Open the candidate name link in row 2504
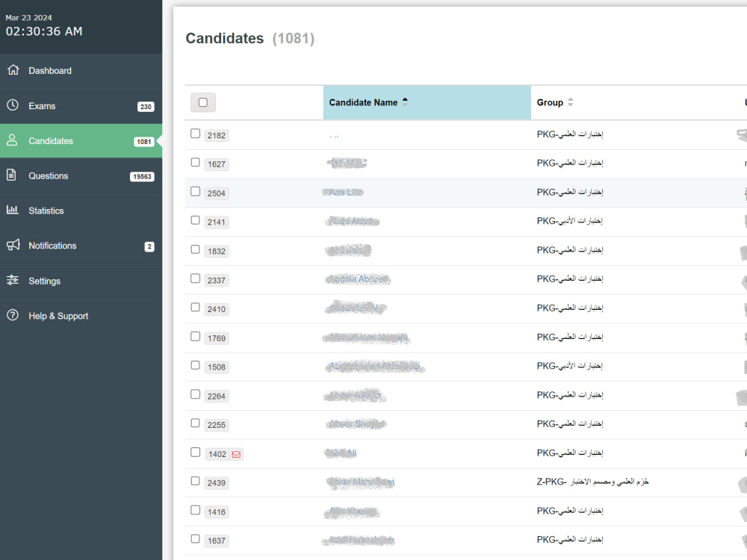 click(343, 193)
